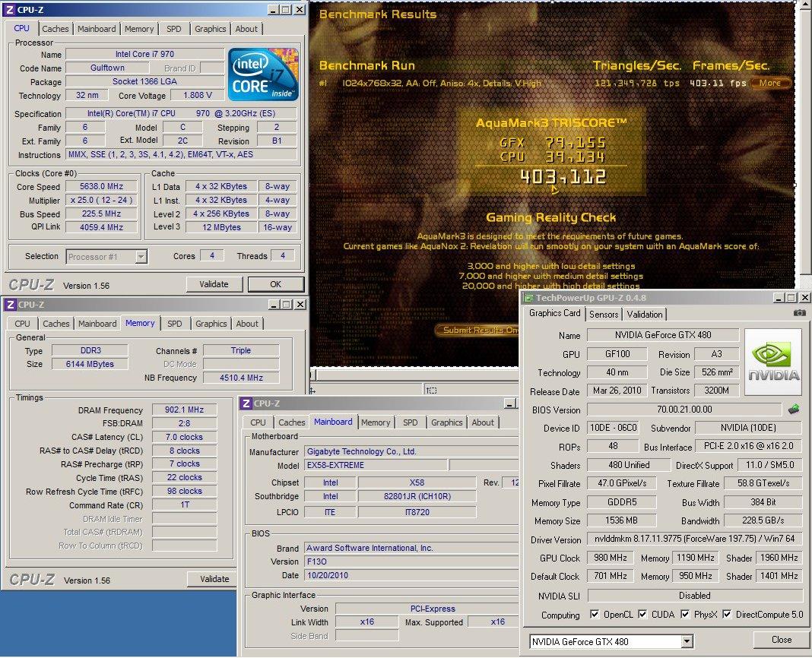Click the NVIDIA logo in GPU-Z
812x658 pixels.
click(772, 362)
